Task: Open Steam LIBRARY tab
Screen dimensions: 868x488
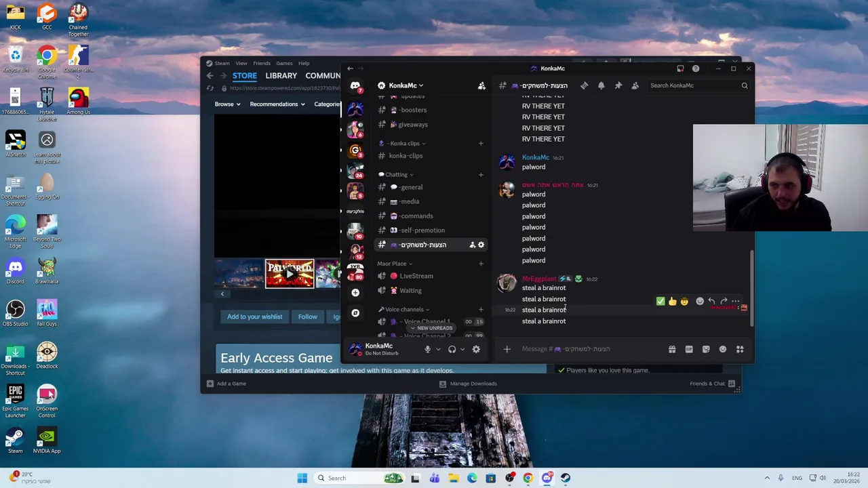Action: pyautogui.click(x=281, y=76)
